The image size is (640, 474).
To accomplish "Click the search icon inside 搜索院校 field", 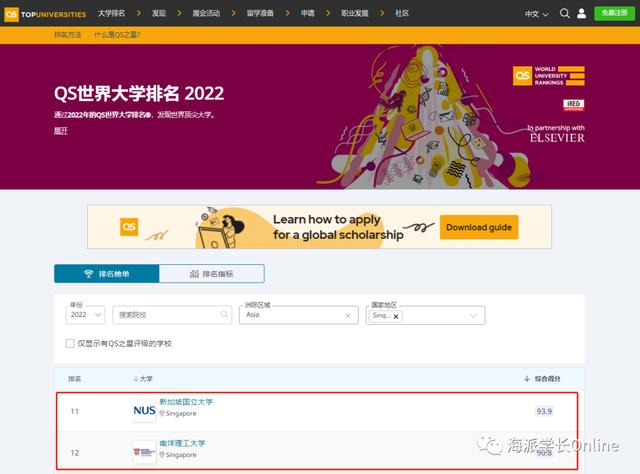I will point(224,314).
